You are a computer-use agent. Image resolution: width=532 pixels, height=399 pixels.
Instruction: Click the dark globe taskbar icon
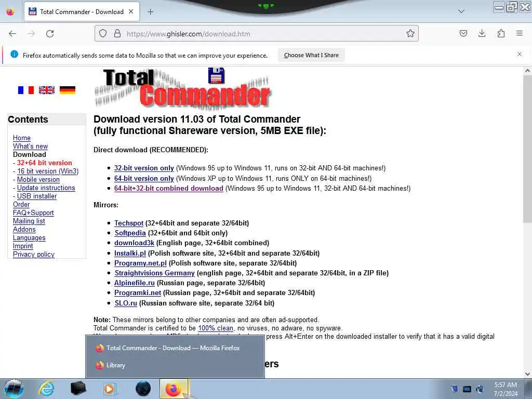(143, 389)
